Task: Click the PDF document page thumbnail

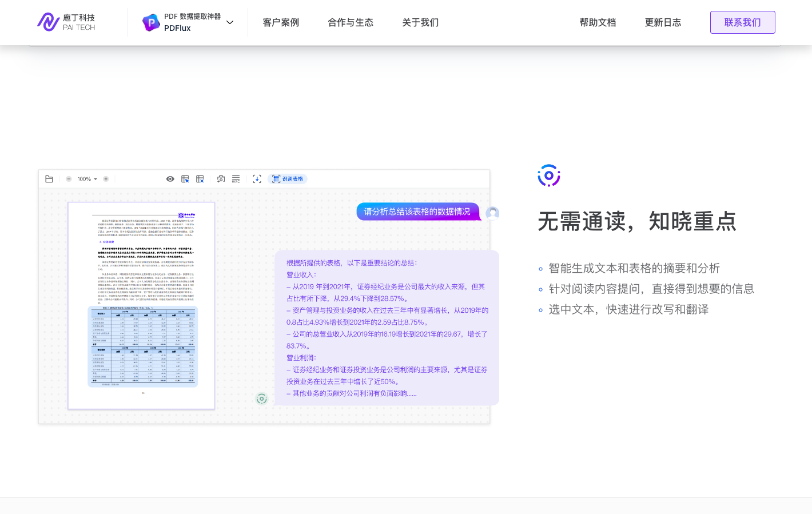Action: [141, 305]
